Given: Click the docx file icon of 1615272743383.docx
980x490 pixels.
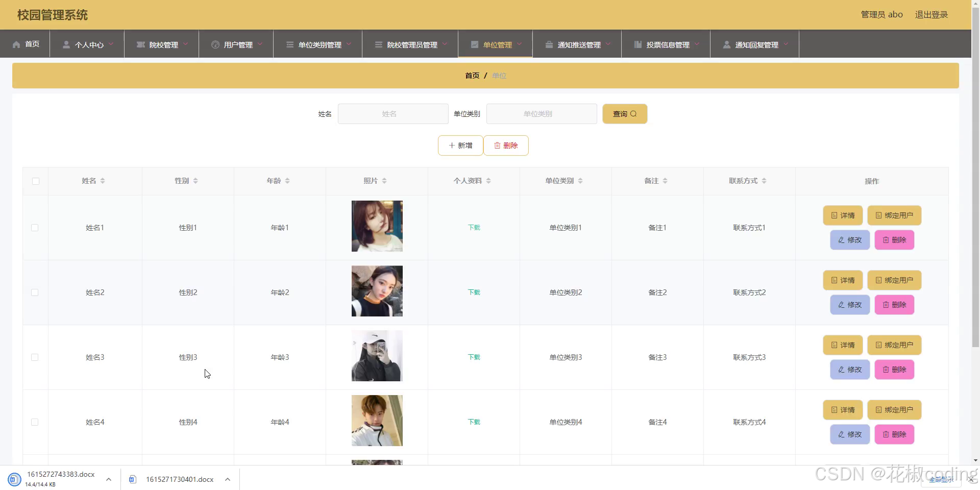Looking at the screenshot, I should coord(14,479).
